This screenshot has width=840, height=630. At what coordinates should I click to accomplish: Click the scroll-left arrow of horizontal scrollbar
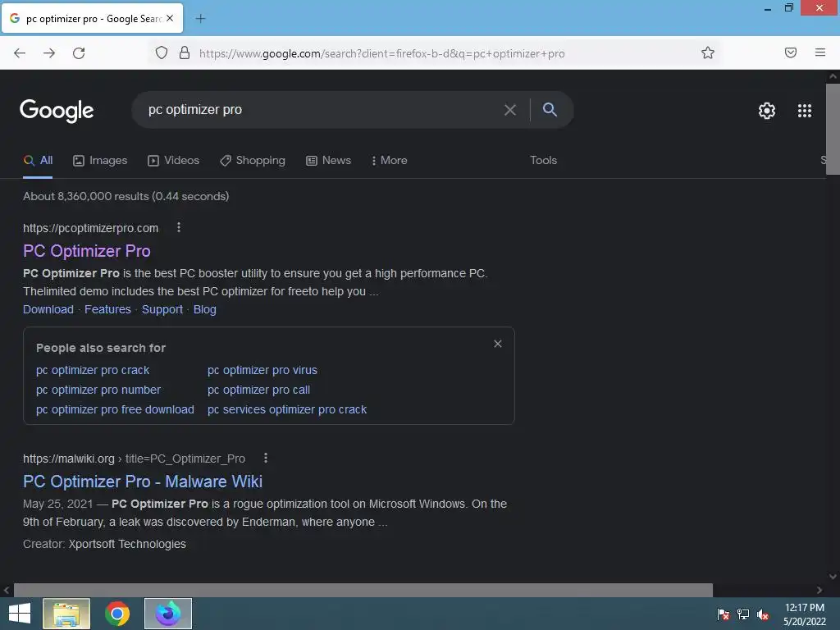(x=7, y=590)
